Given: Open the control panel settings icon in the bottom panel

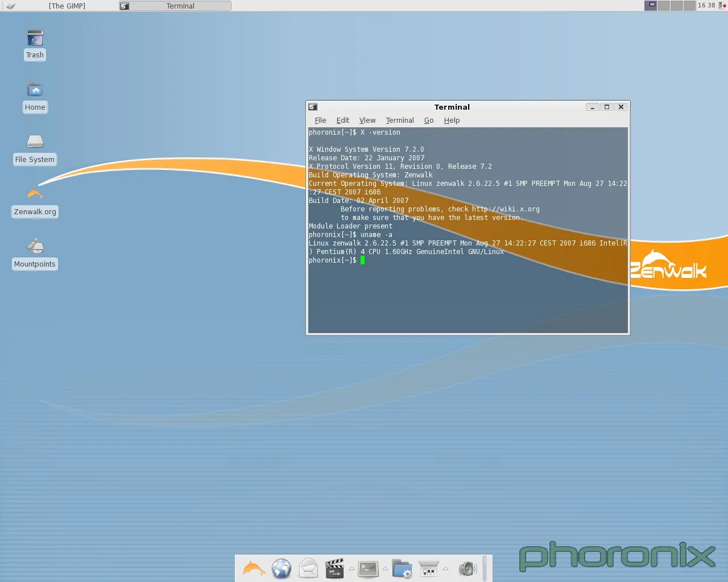Looking at the screenshot, I should point(428,568).
